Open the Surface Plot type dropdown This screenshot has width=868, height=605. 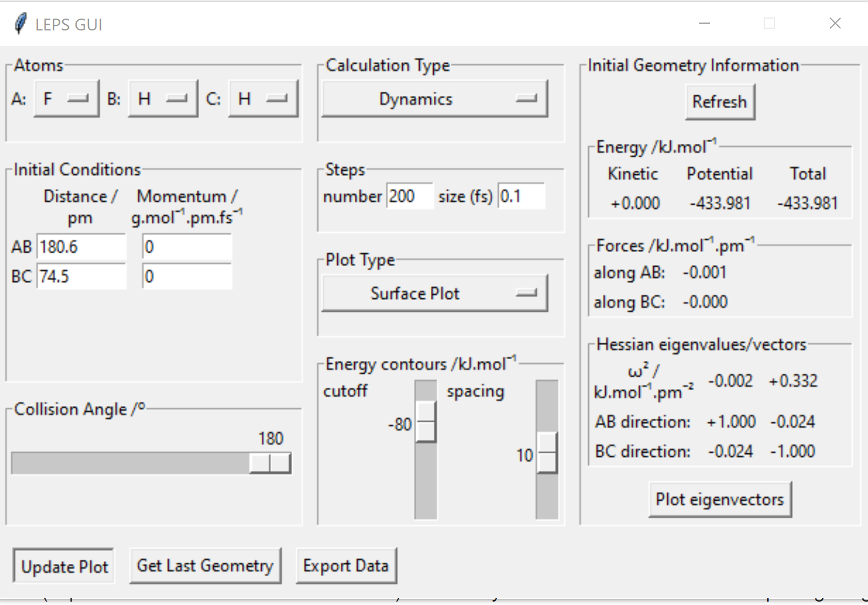tap(434, 293)
